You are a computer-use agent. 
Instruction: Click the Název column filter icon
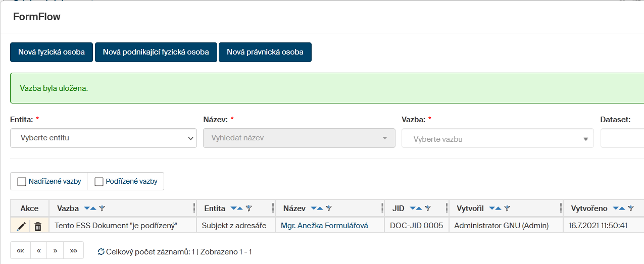tap(329, 208)
